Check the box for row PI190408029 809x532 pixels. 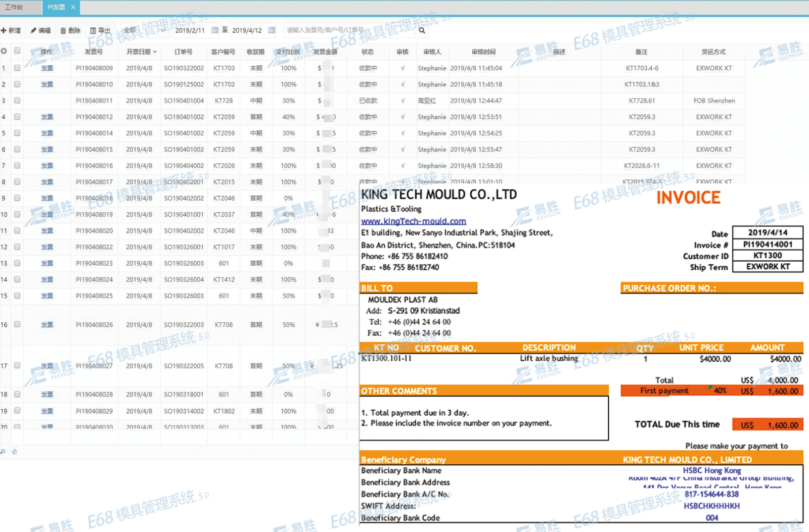coord(17,411)
